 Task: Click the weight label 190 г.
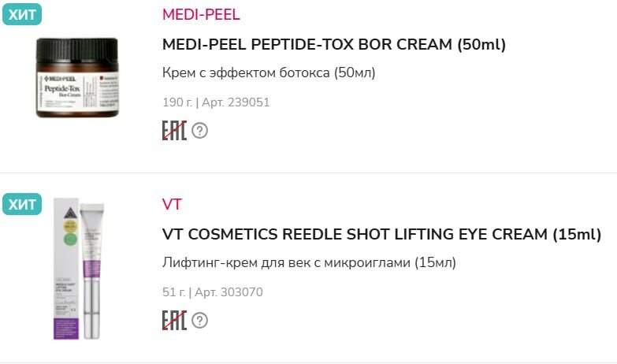point(177,102)
